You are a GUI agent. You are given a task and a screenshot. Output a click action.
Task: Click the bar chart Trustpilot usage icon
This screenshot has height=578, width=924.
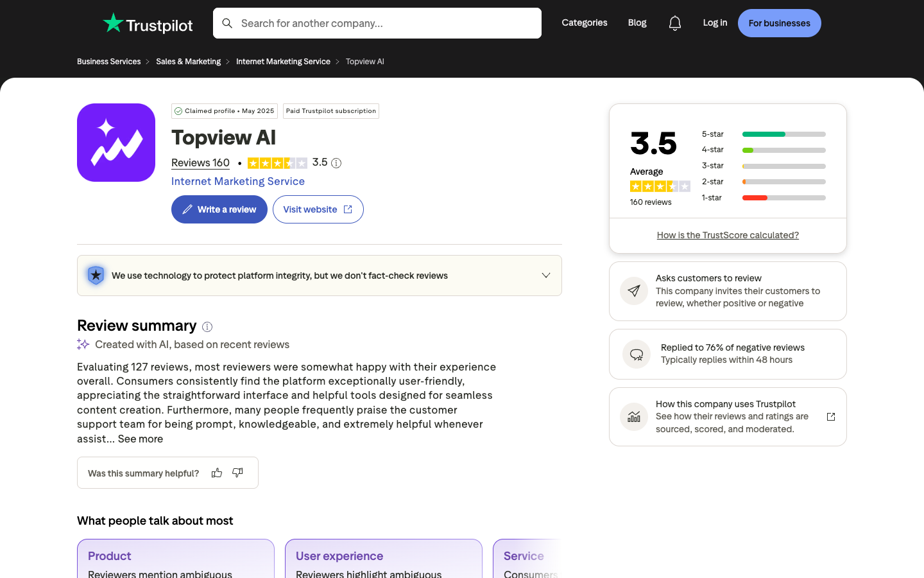[634, 417]
